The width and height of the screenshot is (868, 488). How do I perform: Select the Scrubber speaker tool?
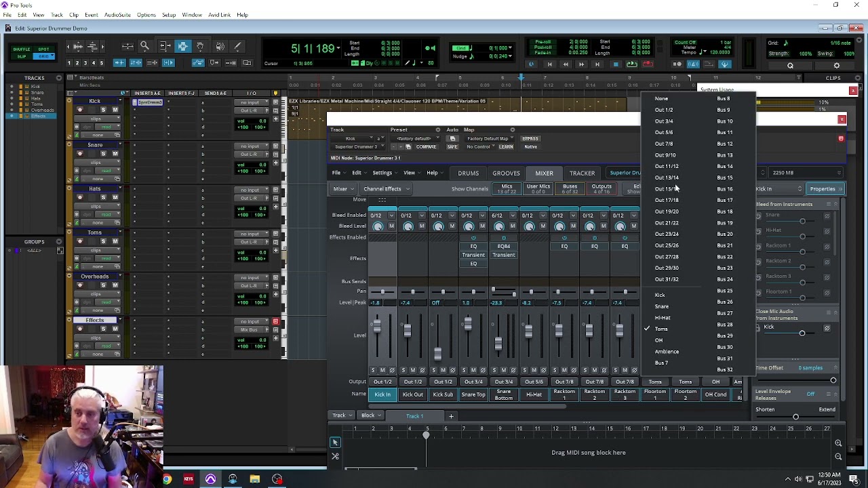220,46
